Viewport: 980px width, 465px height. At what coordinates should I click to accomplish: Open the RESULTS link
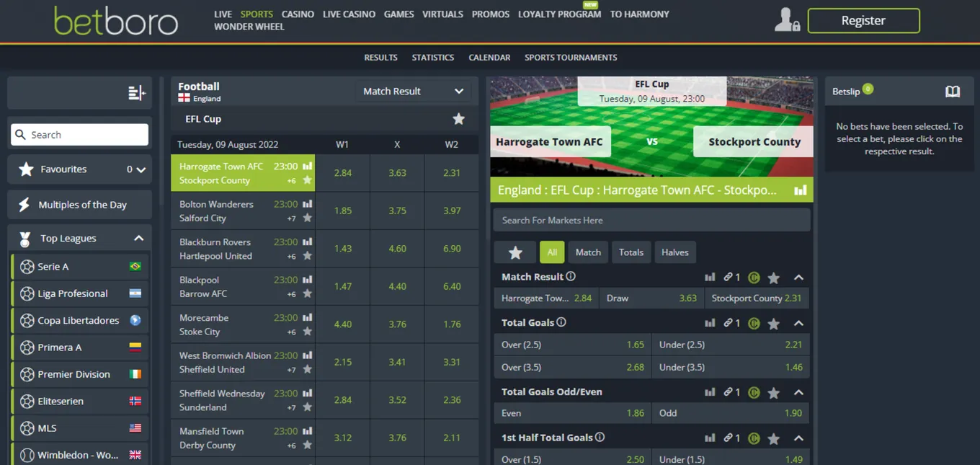[380, 58]
